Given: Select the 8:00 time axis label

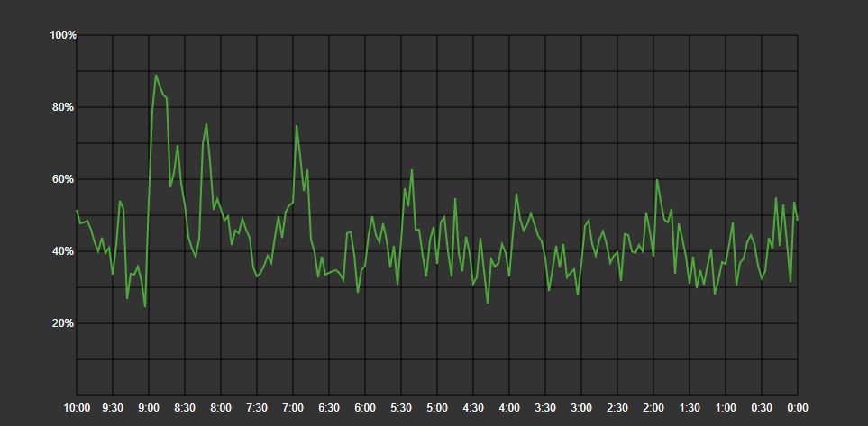Looking at the screenshot, I should (x=221, y=408).
